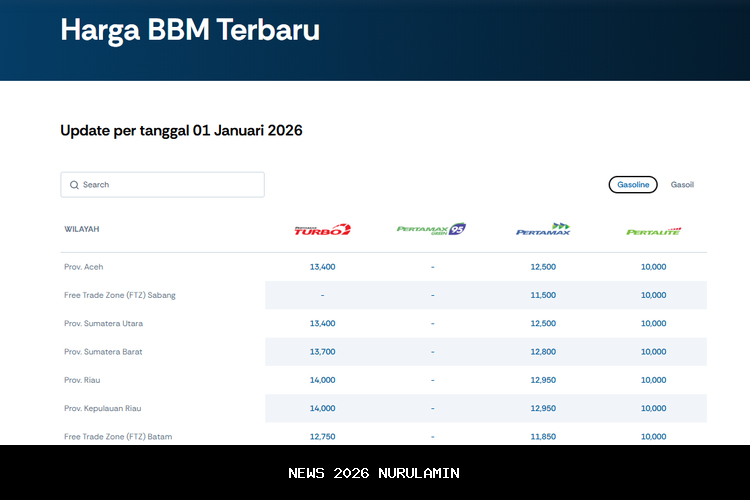This screenshot has width=750, height=500.
Task: Click the Pertalite logo
Action: tap(653, 230)
